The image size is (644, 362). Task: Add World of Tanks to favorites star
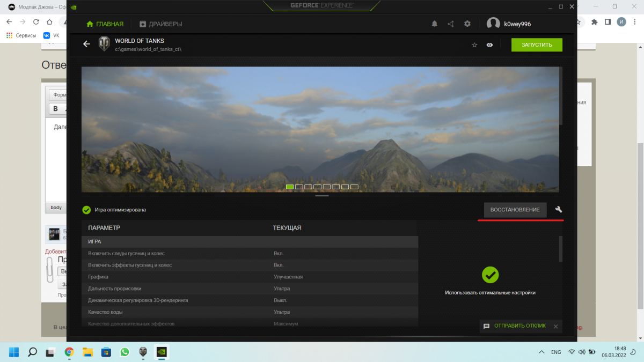click(474, 45)
